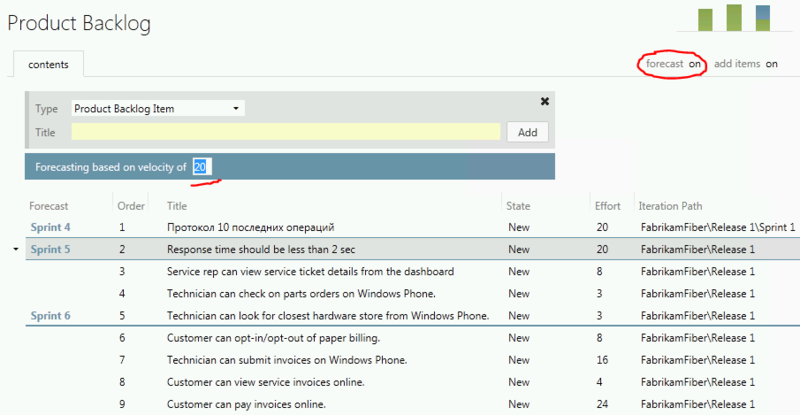This screenshot has height=415, width=800.
Task: Sort by the Forecast column header
Action: [48, 206]
